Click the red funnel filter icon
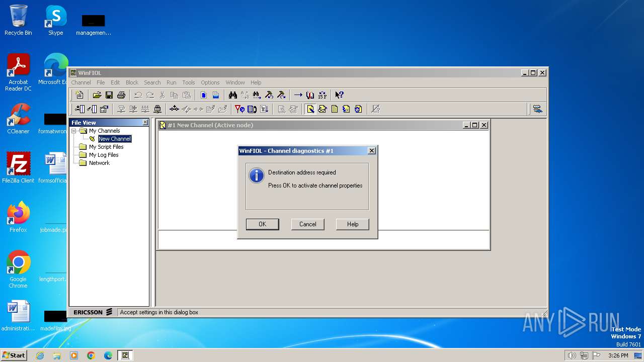 pos(239,109)
